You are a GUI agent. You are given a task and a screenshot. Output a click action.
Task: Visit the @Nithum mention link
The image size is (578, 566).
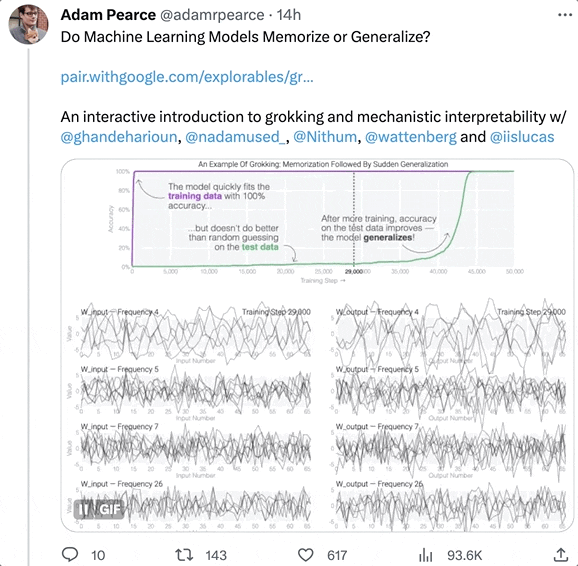pyautogui.click(x=325, y=137)
